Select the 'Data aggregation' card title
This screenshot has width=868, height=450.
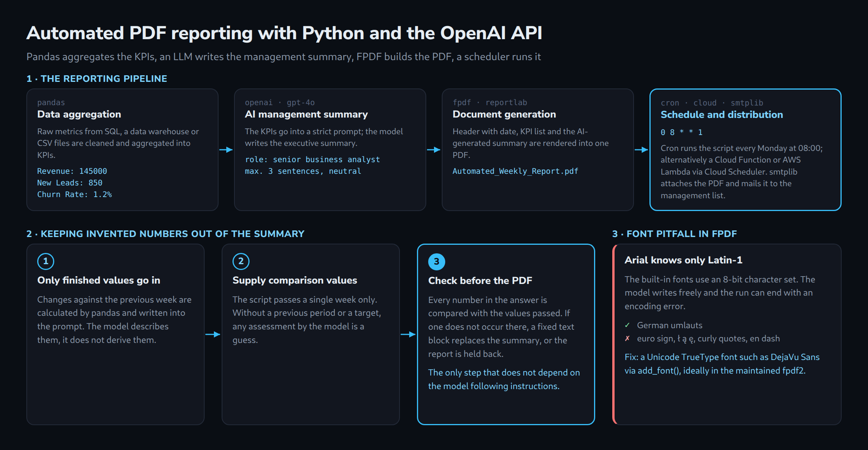pyautogui.click(x=79, y=114)
